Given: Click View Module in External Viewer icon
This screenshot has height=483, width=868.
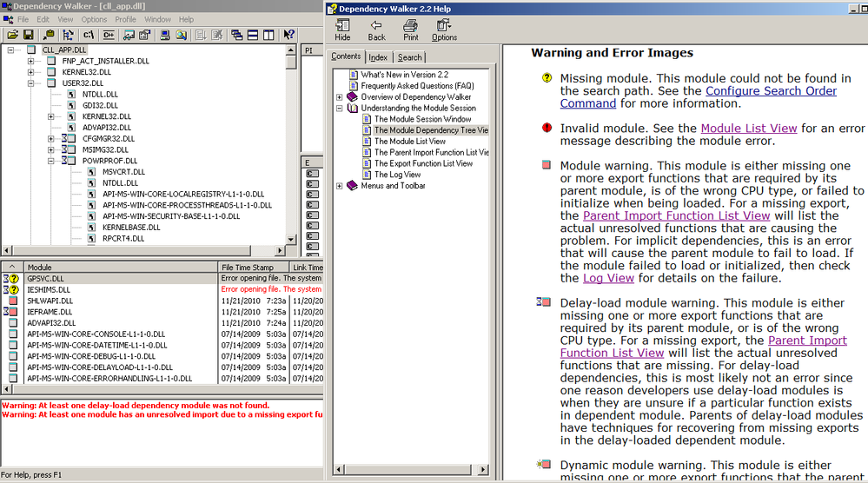Looking at the screenshot, I should point(129,35).
